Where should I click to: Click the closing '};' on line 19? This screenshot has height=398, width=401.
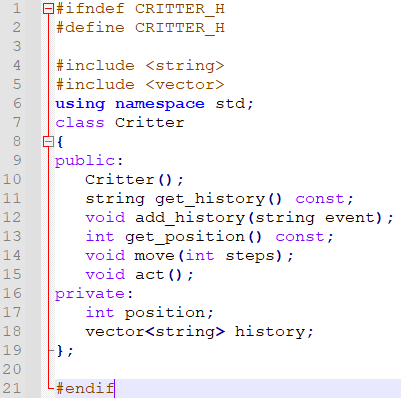coord(65,351)
